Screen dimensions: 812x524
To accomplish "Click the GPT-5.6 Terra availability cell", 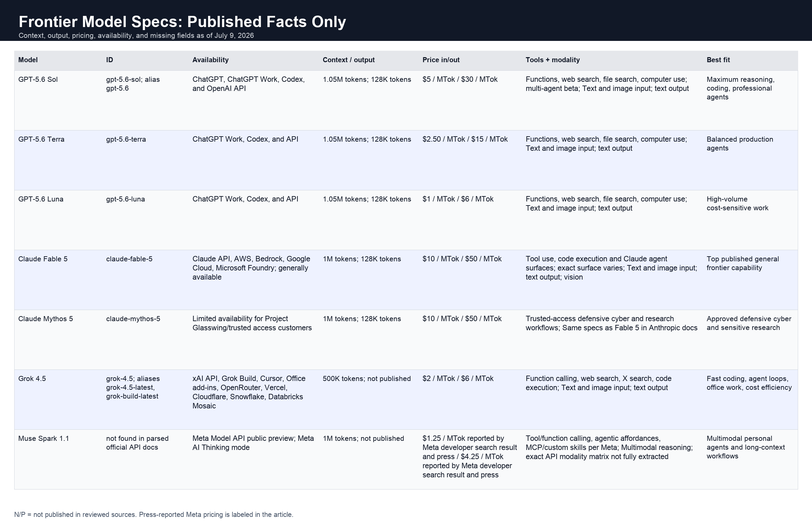I will coord(245,140).
